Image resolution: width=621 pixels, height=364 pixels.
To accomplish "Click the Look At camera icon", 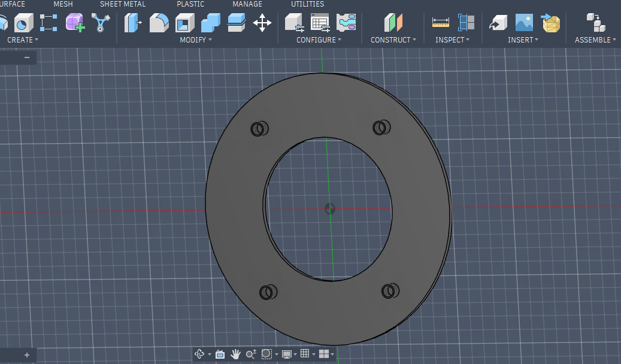I will pyautogui.click(x=220, y=354).
